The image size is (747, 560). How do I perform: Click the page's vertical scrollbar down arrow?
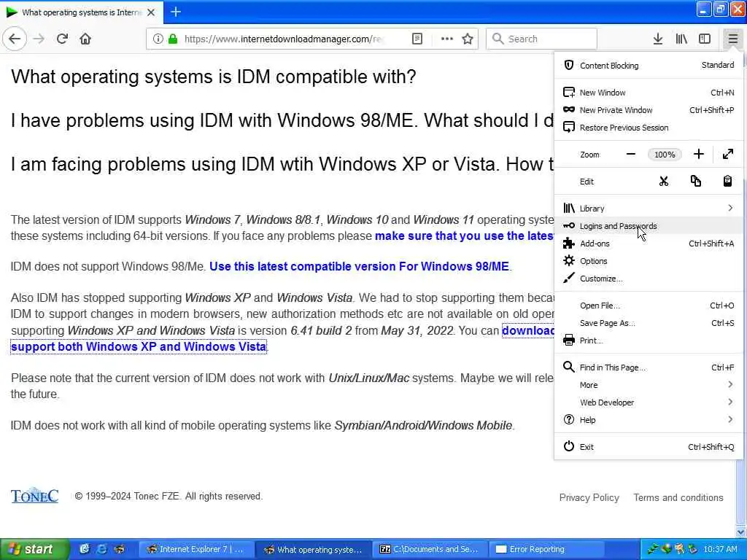point(741,532)
